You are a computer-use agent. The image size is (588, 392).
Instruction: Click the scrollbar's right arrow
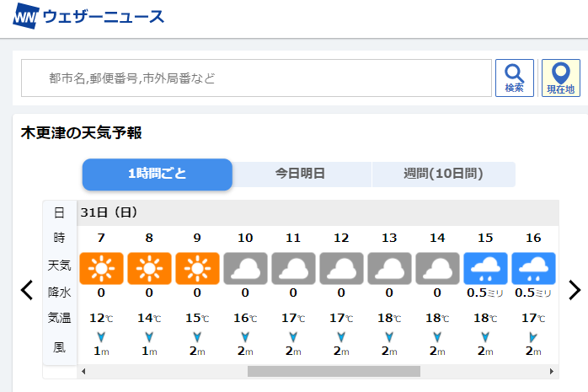(551, 372)
